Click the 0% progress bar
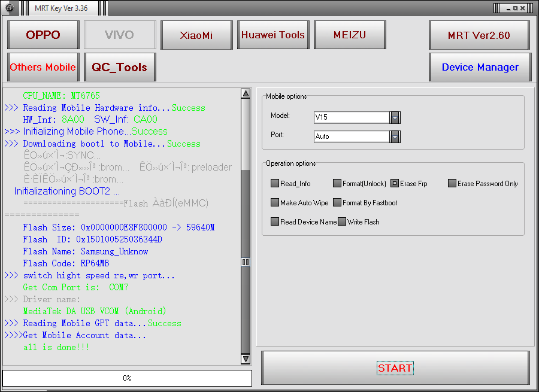The width and height of the screenshot is (539, 392). [127, 378]
